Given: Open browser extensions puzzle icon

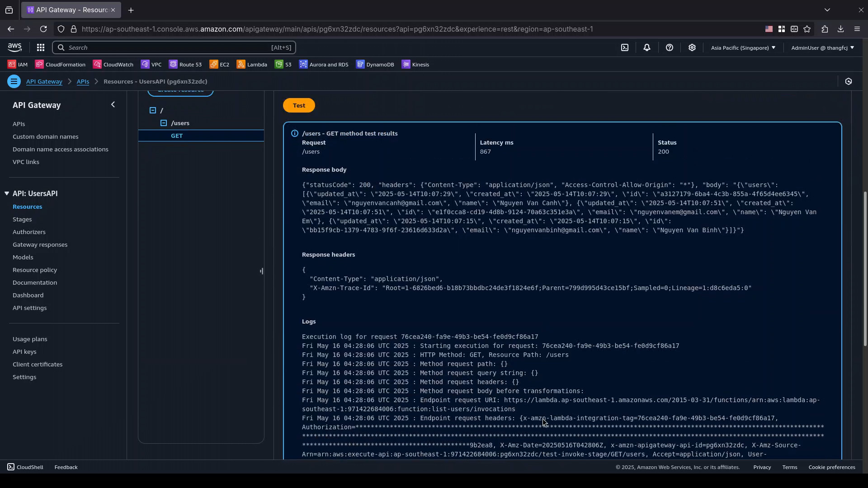Looking at the screenshot, I should (x=825, y=29).
